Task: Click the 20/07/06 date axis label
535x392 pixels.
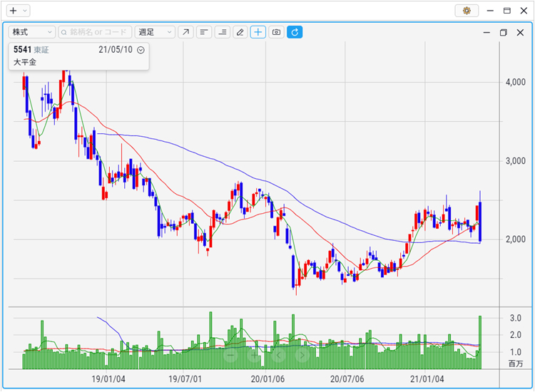Action: pyautogui.click(x=347, y=379)
